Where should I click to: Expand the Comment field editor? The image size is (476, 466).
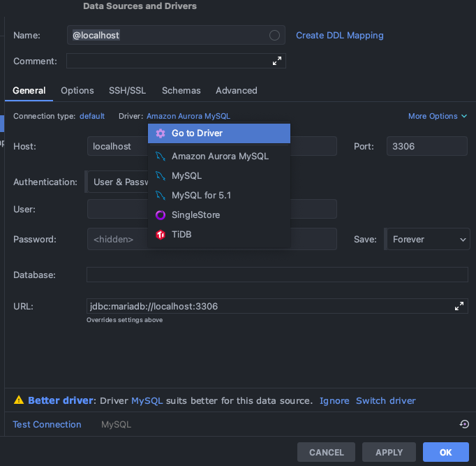(x=276, y=61)
